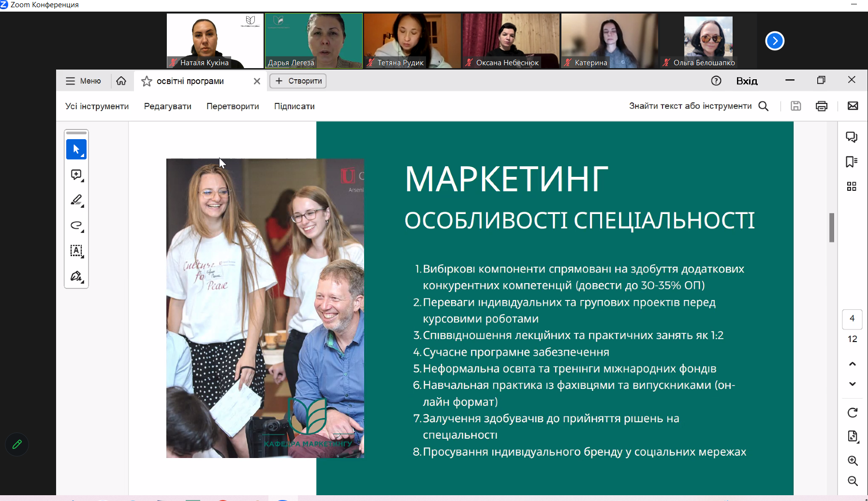Select the highlighter pen tool

pyautogui.click(x=76, y=200)
